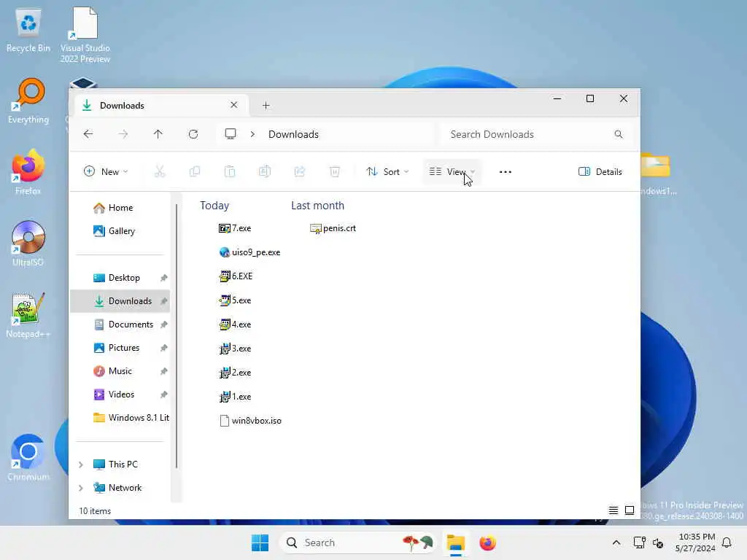Click the navigation pane scrollbar
This screenshot has height=560, width=747.
tap(177, 335)
